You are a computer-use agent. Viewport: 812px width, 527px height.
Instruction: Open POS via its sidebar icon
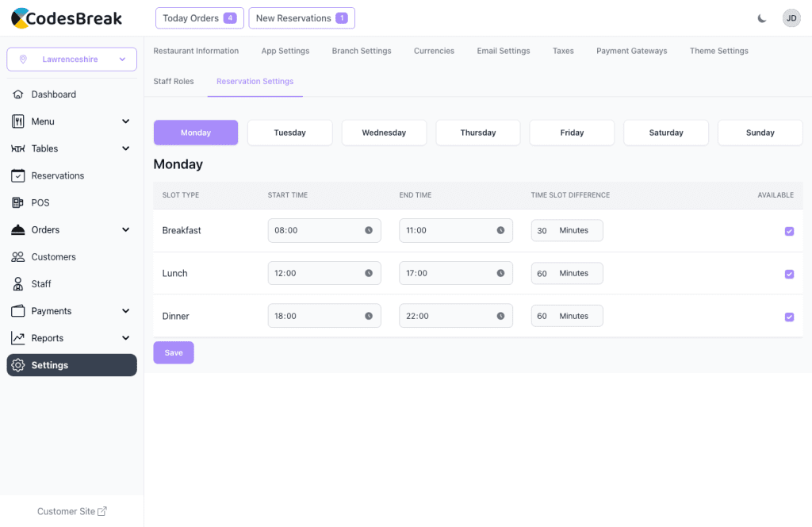pos(18,202)
